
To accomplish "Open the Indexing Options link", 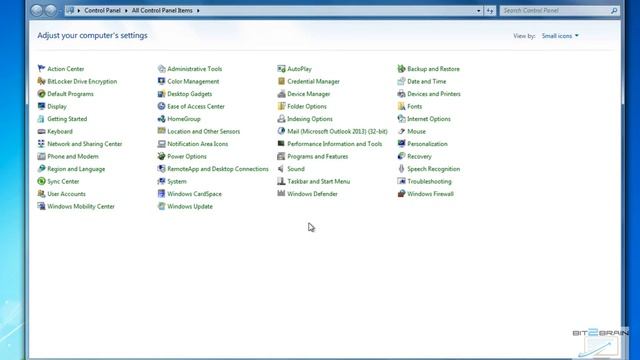I will click(310, 119).
